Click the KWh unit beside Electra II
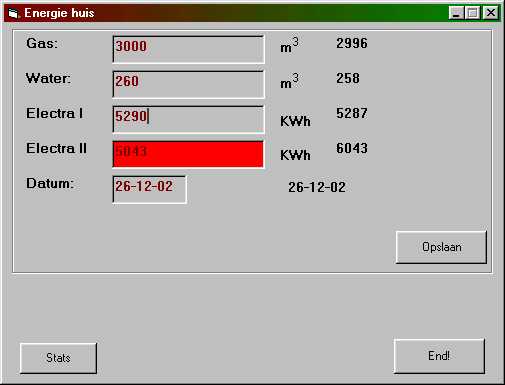505x385 pixels. pos(295,155)
